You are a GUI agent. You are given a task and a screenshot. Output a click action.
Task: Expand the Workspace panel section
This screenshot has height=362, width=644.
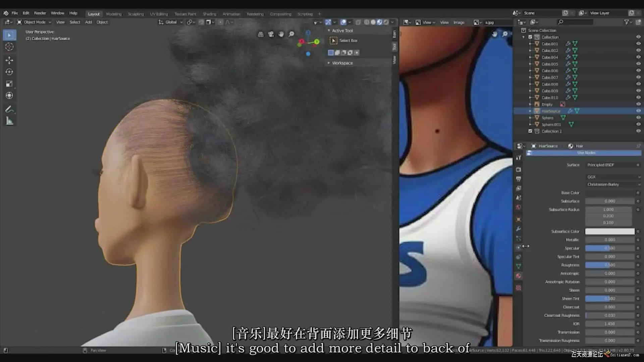(342, 63)
